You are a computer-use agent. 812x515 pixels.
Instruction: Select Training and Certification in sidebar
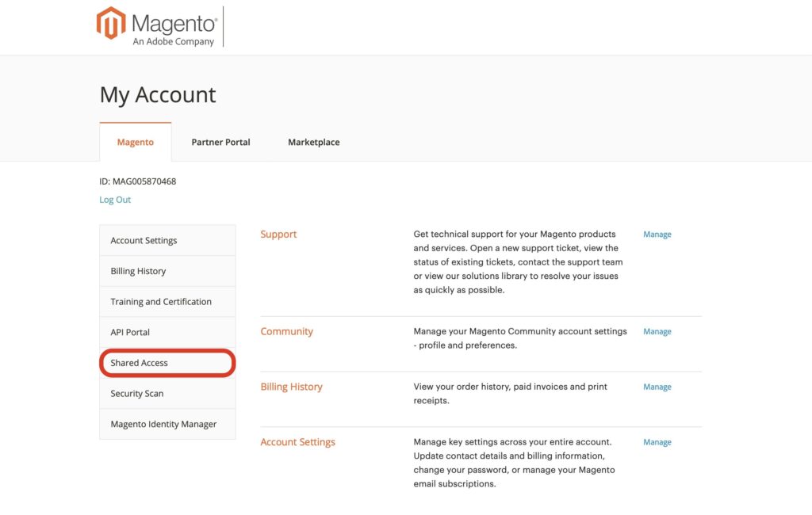tap(160, 301)
